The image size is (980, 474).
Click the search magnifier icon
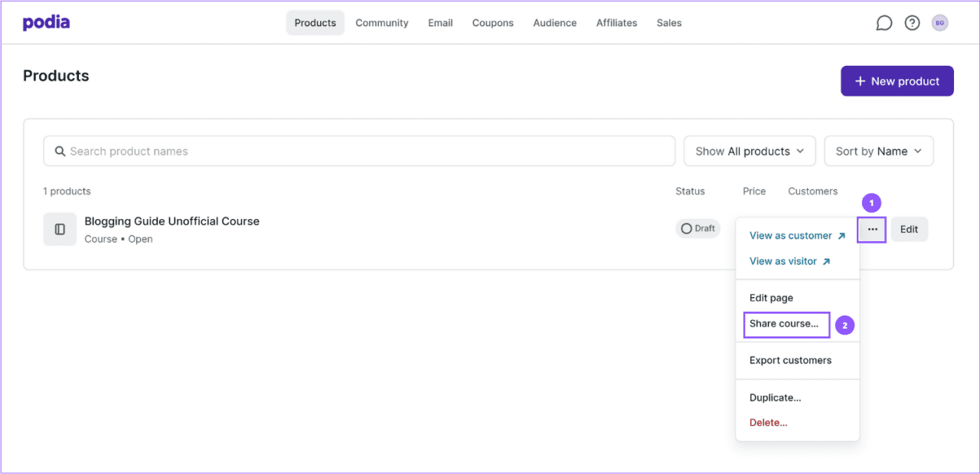(60, 151)
